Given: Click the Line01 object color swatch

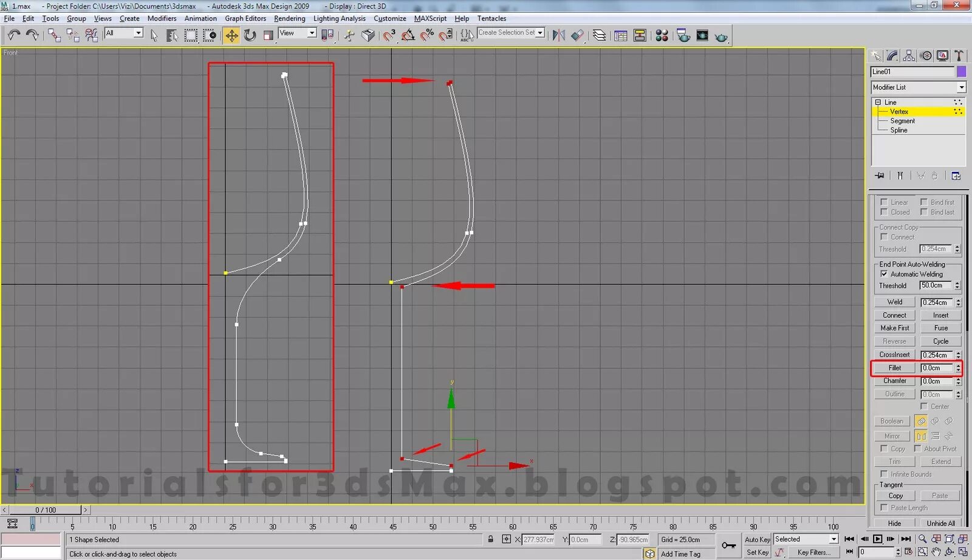Looking at the screenshot, I should (961, 71).
